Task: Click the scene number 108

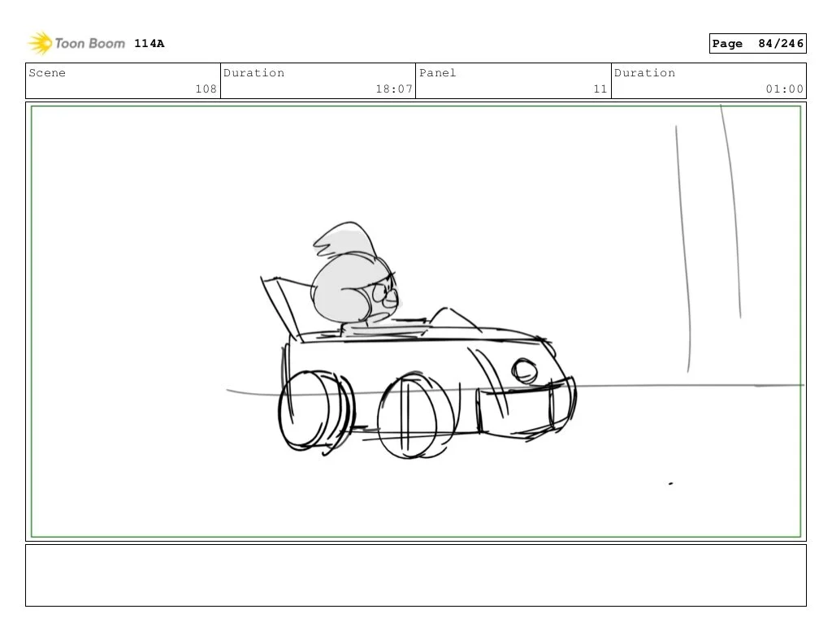Action: pyautogui.click(x=206, y=89)
